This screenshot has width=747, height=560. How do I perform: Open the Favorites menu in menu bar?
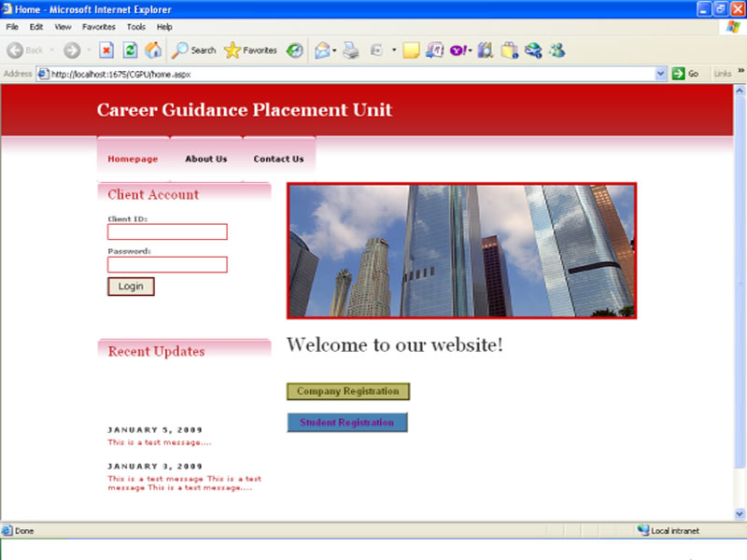point(99,27)
